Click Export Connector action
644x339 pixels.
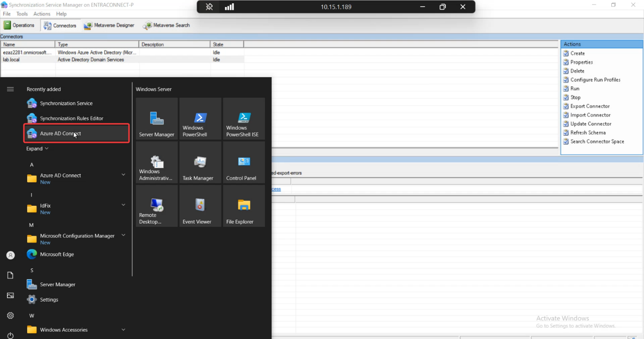[590, 106]
